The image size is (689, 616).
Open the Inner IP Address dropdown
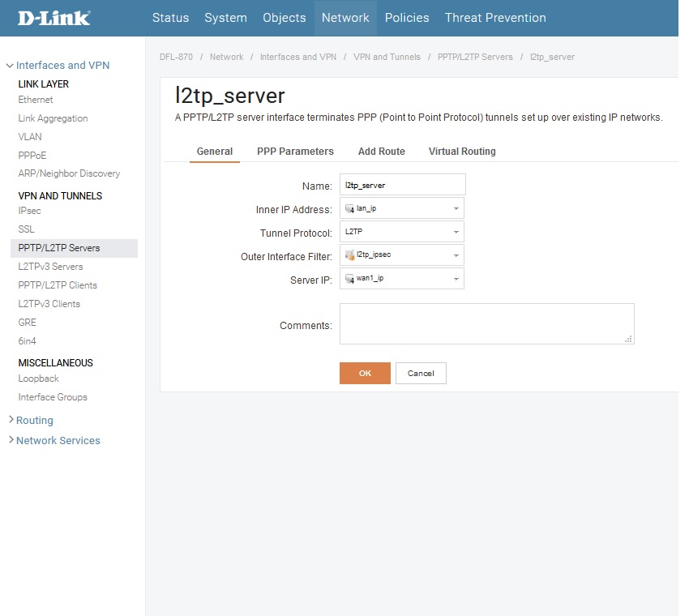pos(456,209)
